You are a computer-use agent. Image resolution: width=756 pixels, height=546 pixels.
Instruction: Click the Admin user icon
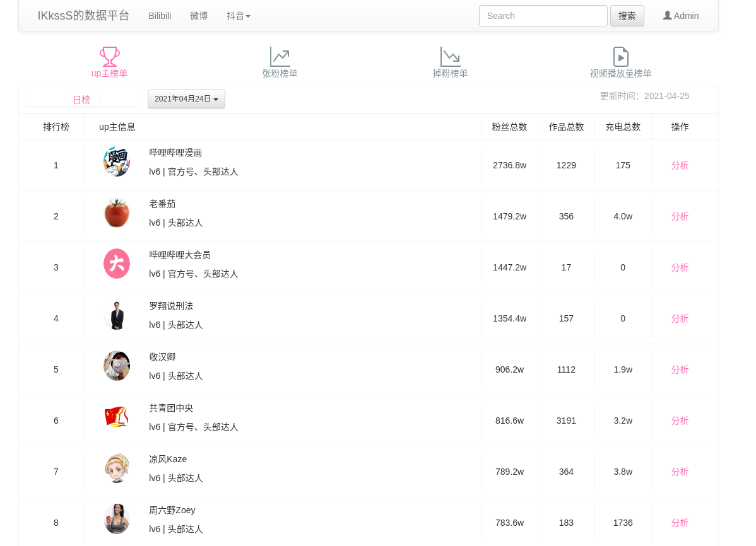click(667, 15)
